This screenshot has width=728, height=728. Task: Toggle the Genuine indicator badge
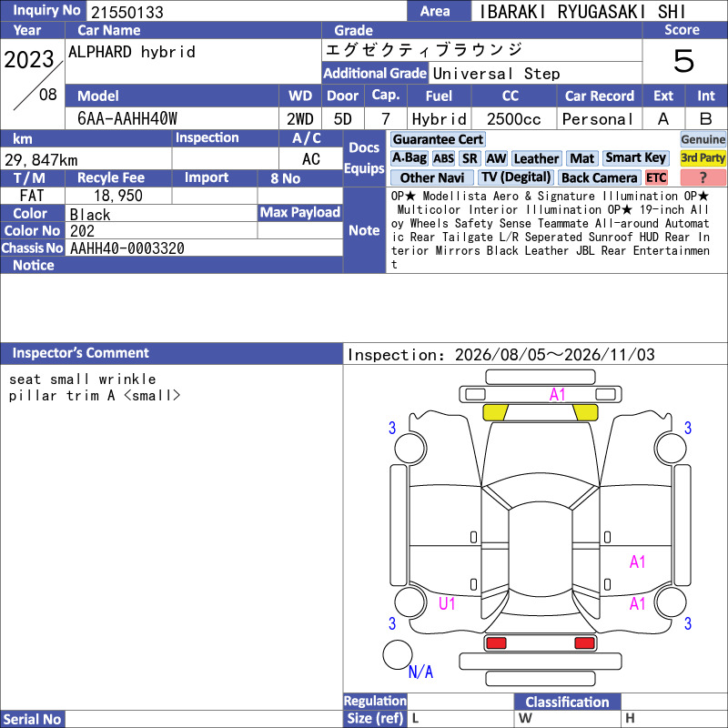click(703, 139)
